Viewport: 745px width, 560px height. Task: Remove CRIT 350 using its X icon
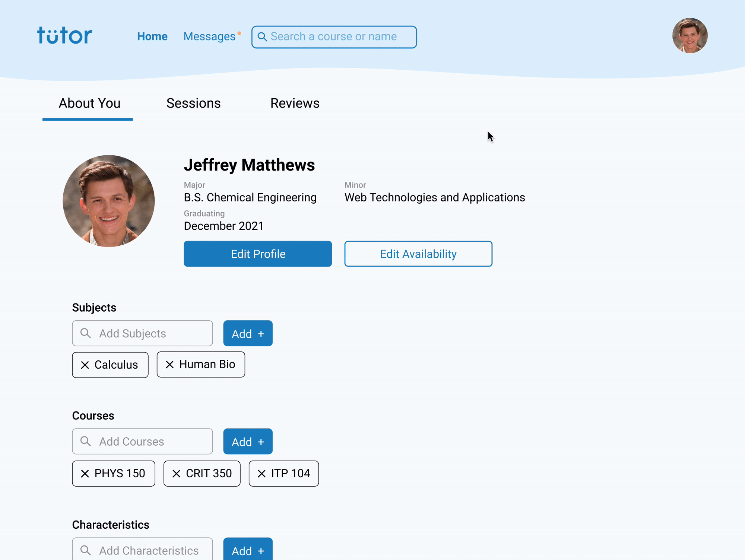coord(177,474)
